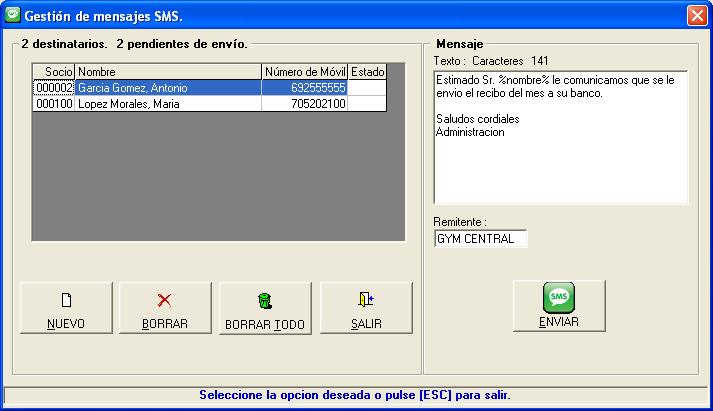The width and height of the screenshot is (713, 411).
Task: Select the Socio column header
Action: point(54,72)
